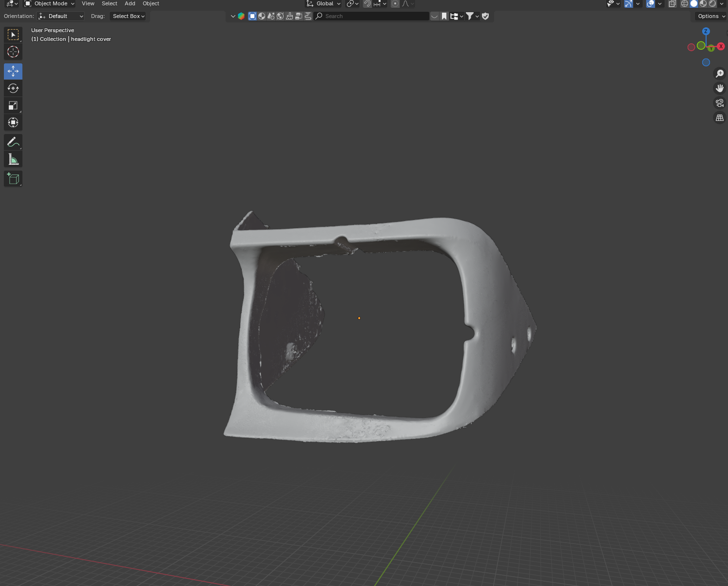Toggle X-ray mode button
This screenshot has height=586, width=728.
pyautogui.click(x=672, y=4)
